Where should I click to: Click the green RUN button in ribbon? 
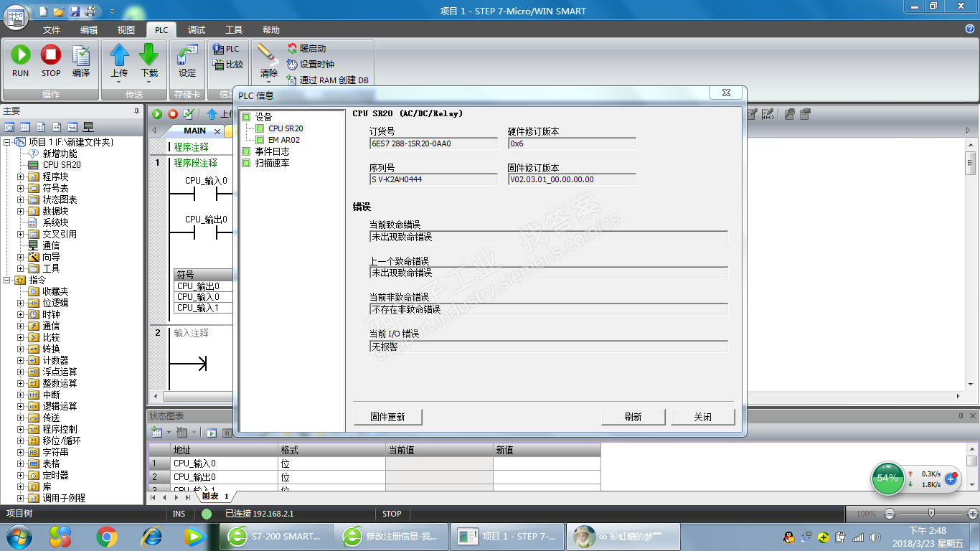click(x=20, y=60)
